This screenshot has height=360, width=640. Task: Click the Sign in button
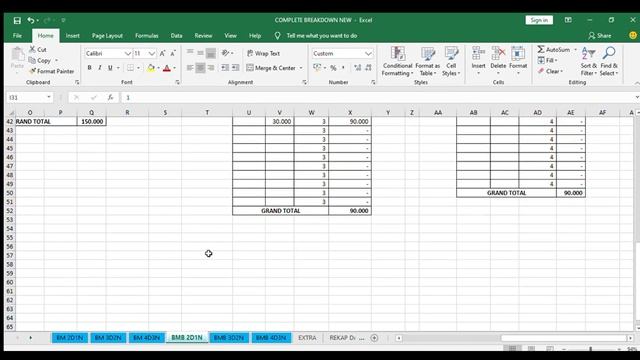pyautogui.click(x=539, y=20)
